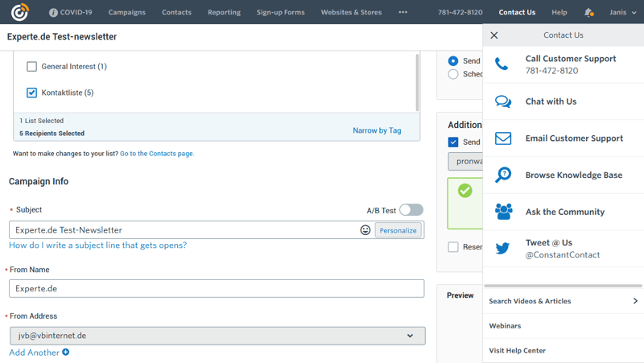This screenshot has width=644, height=363.
Task: Go to the Reporting menu
Action: [x=224, y=12]
